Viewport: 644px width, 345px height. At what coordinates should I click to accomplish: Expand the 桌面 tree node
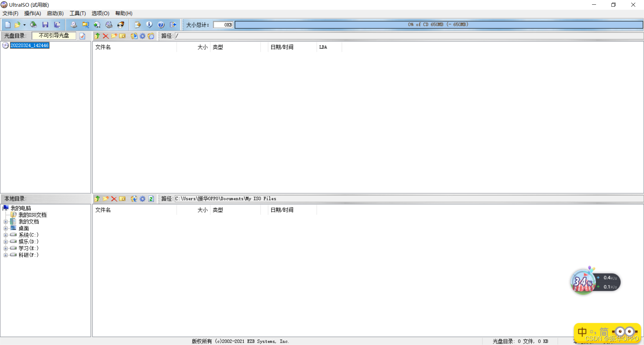[6, 228]
